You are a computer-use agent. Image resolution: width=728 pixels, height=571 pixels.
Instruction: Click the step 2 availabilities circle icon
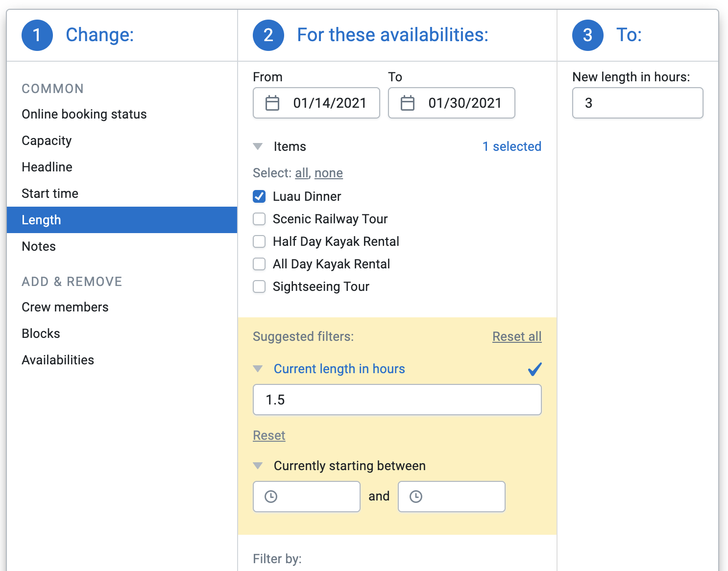click(268, 35)
